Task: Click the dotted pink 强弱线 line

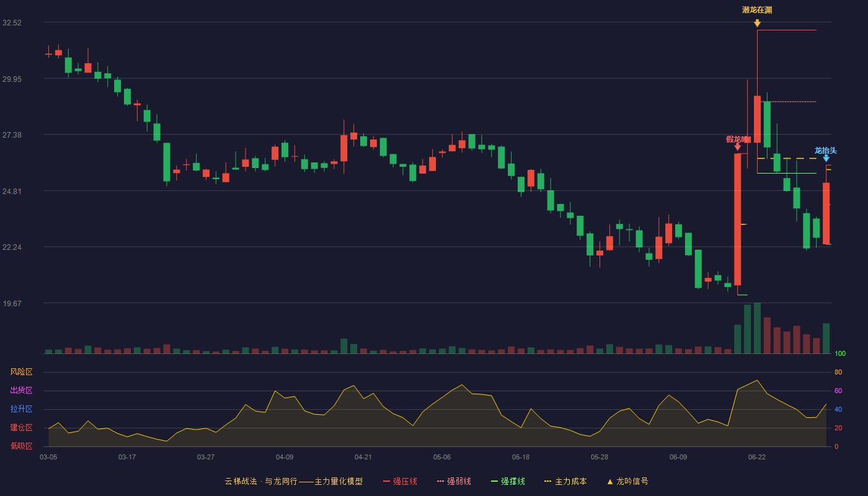Action: 787,102
